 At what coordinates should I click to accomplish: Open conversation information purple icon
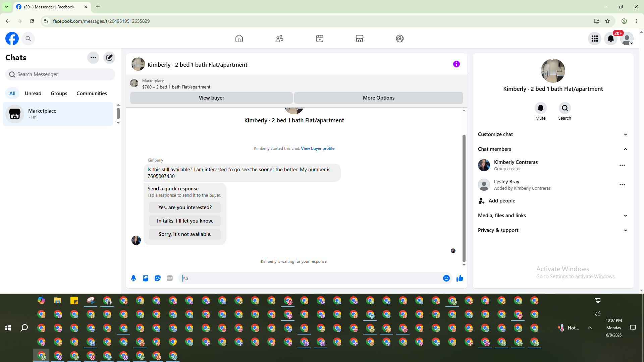pos(457,64)
